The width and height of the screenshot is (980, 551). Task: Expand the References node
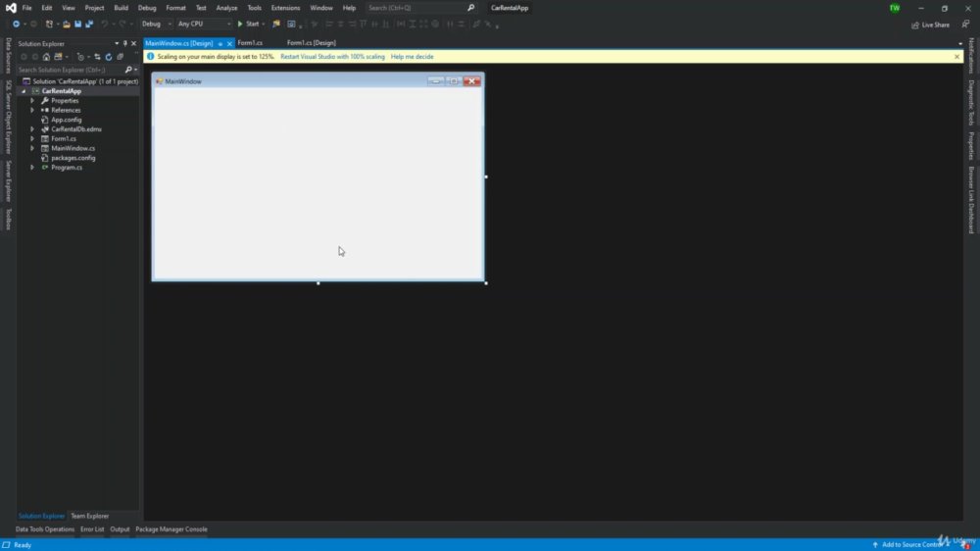click(32, 110)
